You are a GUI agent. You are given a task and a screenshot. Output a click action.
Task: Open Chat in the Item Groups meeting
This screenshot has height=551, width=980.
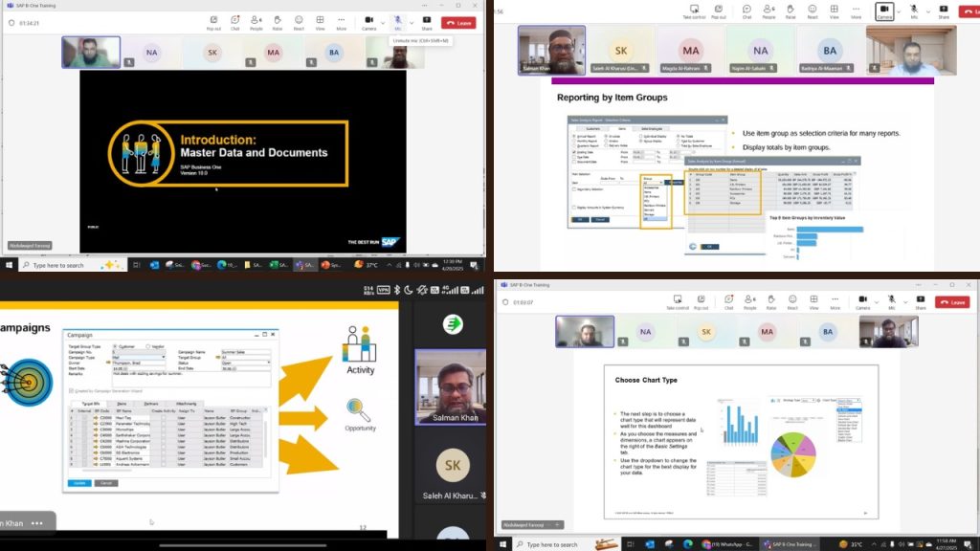[x=746, y=11]
